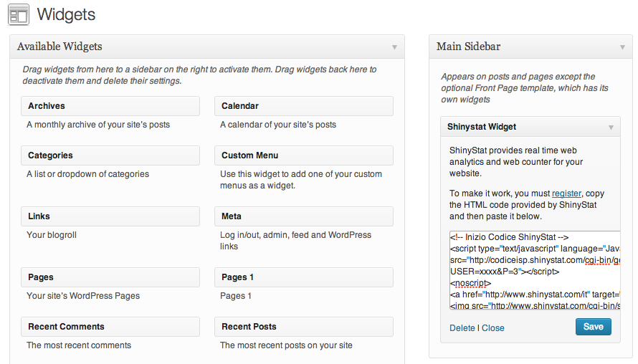
Task: Save the Shinystat Widget settings
Action: (594, 327)
